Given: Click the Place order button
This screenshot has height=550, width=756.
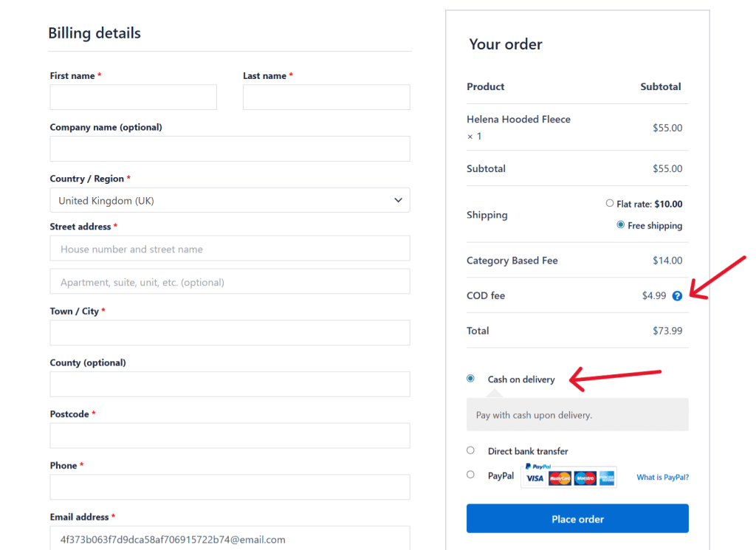Looking at the screenshot, I should [x=577, y=518].
